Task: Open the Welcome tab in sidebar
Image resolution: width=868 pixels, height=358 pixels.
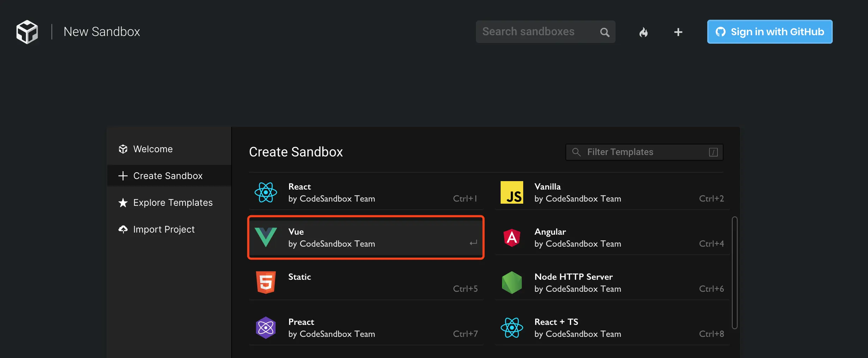Action: click(x=153, y=149)
